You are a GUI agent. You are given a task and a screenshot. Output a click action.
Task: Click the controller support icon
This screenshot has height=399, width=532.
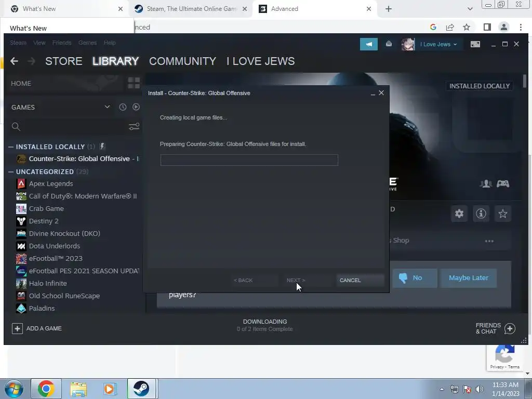pyautogui.click(x=503, y=184)
